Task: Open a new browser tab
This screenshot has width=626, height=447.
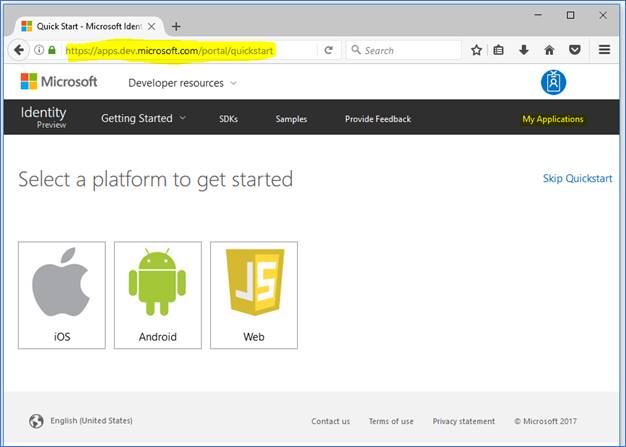Action: click(x=176, y=27)
